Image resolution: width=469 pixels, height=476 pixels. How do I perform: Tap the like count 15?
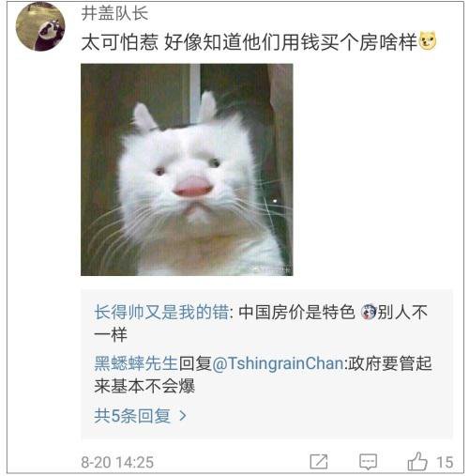click(x=445, y=462)
